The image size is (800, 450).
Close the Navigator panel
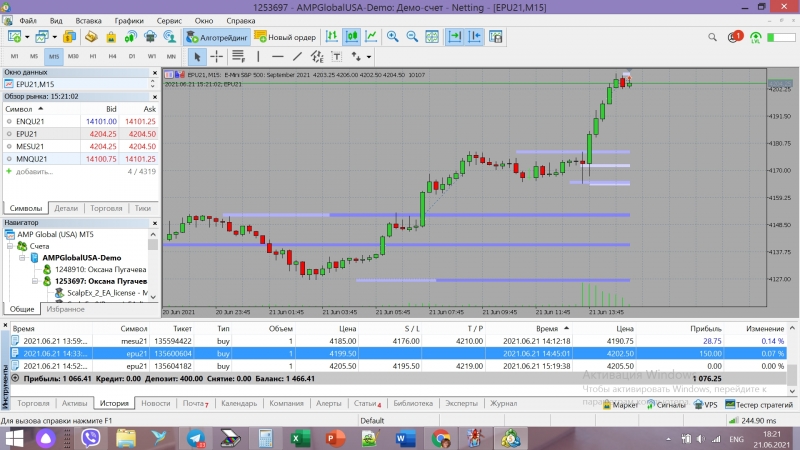coord(155,223)
